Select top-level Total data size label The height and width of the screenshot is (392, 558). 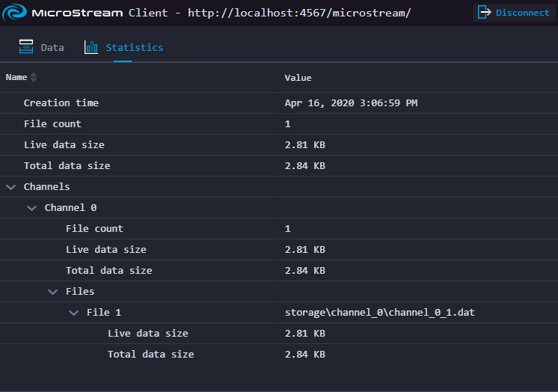click(67, 166)
